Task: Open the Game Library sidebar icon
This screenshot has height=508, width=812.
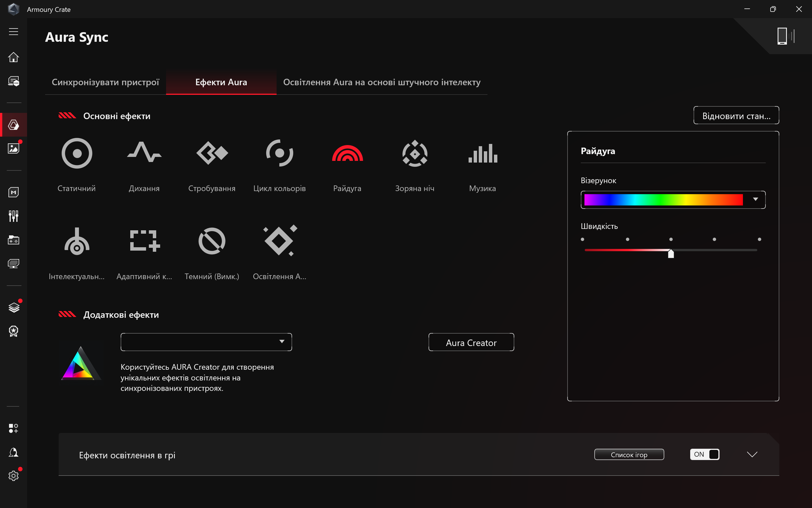Action: coord(14,240)
